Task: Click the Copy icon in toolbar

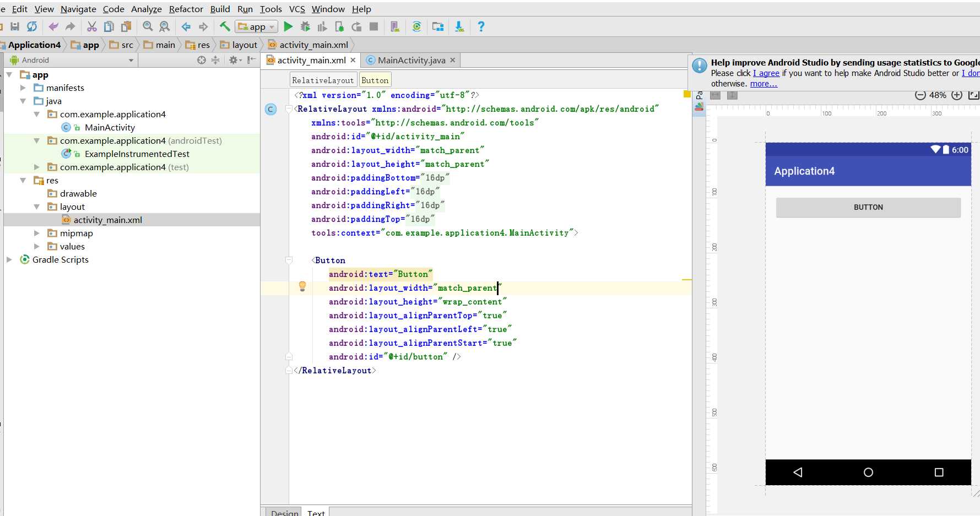Action: 109,26
